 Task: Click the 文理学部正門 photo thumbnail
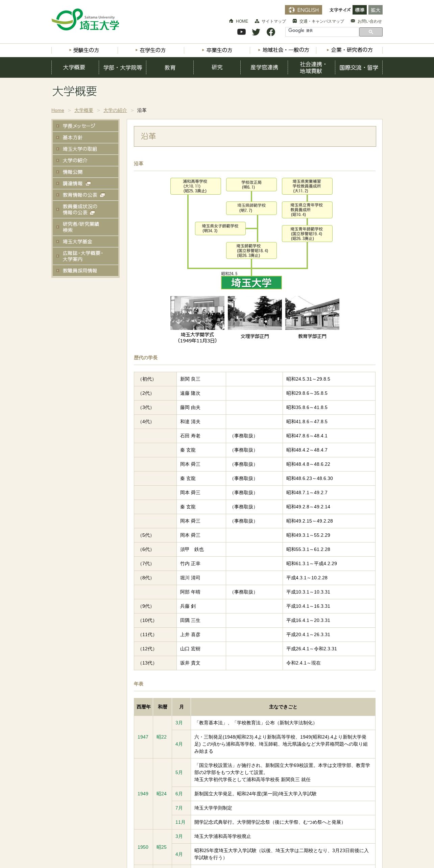point(255,313)
